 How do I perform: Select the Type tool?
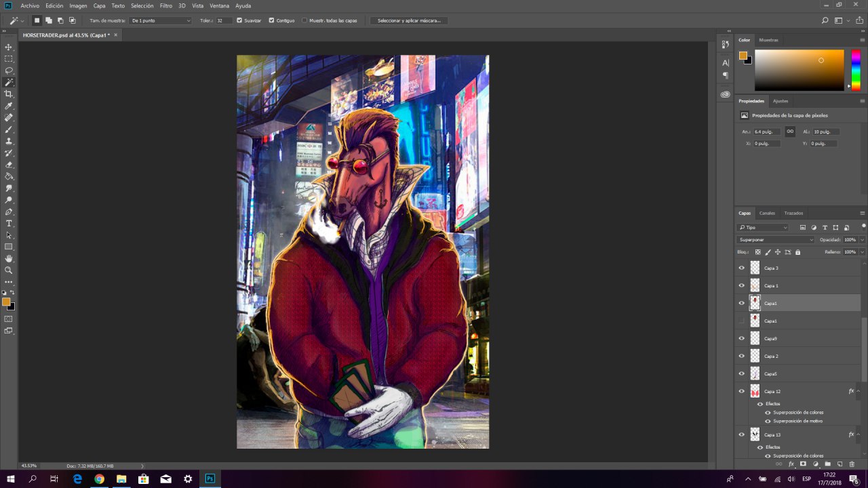tap(9, 223)
